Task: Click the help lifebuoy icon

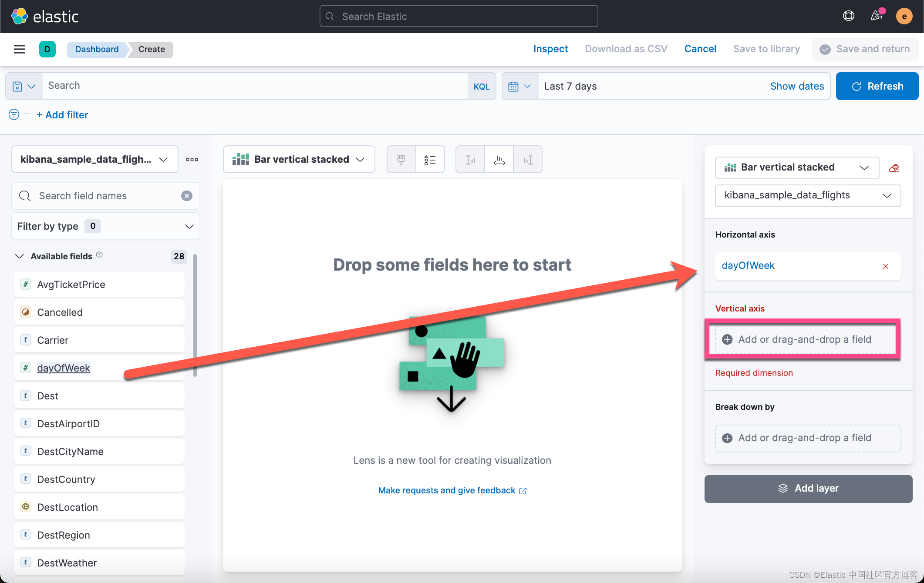Action: pyautogui.click(x=848, y=16)
